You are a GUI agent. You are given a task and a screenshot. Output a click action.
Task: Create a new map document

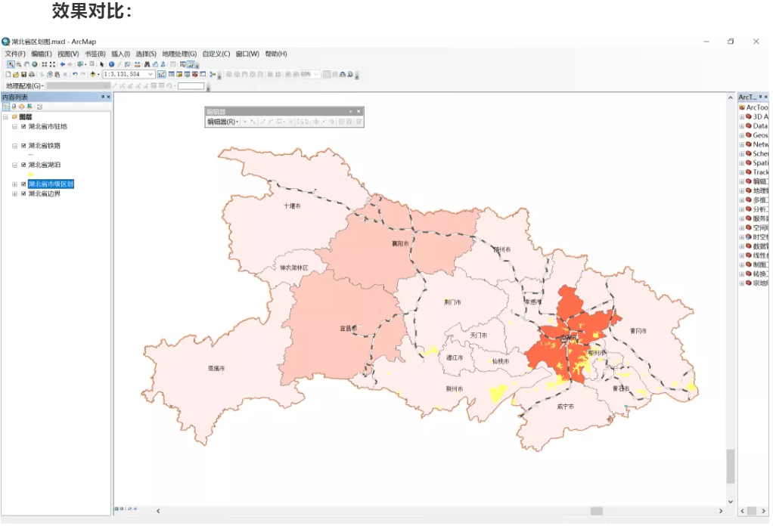click(x=8, y=74)
